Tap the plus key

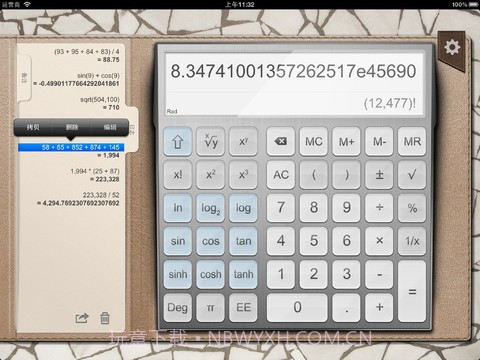[379, 307]
